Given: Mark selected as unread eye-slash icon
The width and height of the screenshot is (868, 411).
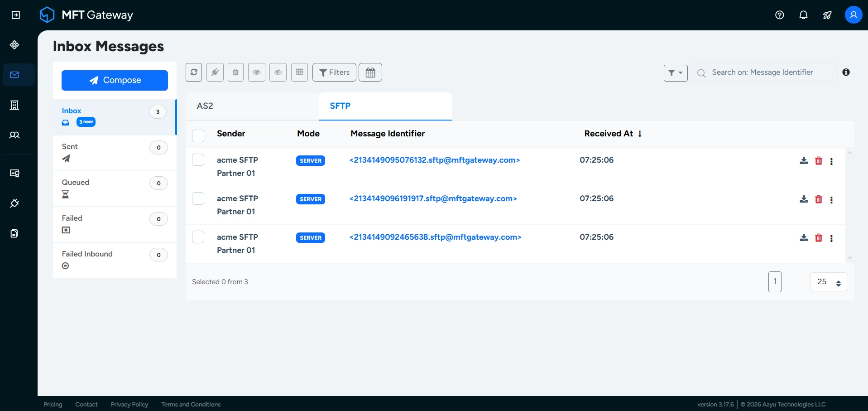Looking at the screenshot, I should [x=278, y=72].
